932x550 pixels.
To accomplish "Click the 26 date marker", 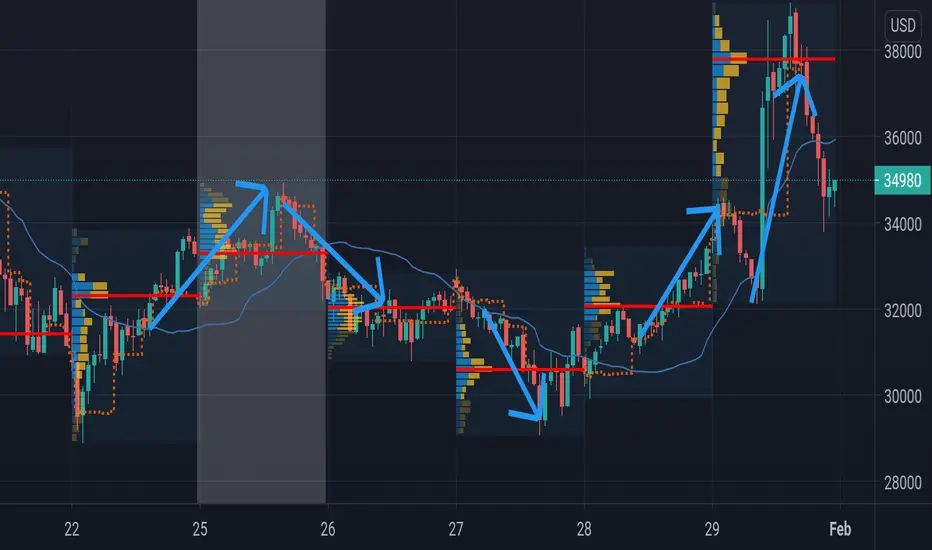I will pyautogui.click(x=328, y=529).
